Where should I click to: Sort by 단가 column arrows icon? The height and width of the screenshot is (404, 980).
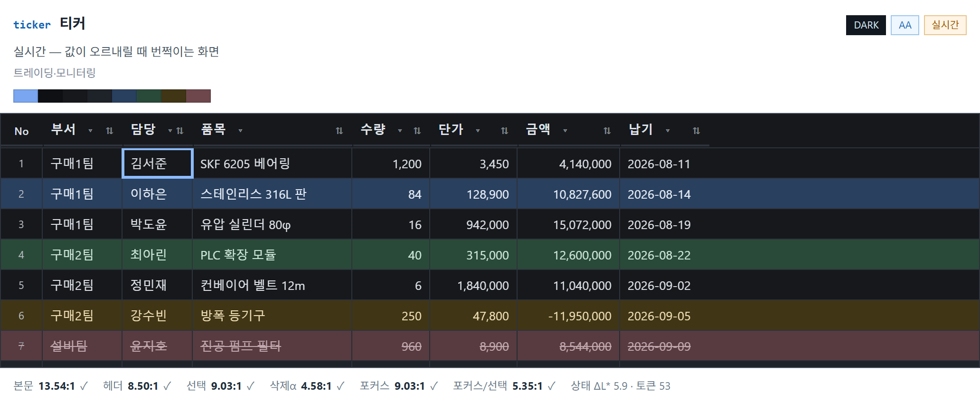pos(505,131)
